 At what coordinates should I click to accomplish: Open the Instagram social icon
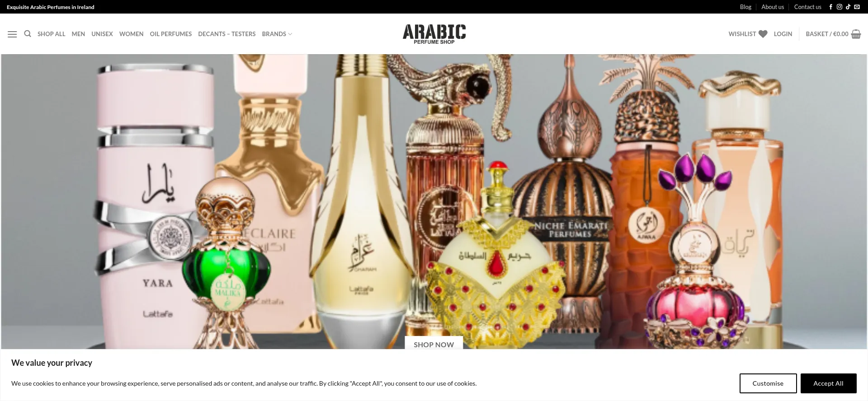(x=840, y=7)
